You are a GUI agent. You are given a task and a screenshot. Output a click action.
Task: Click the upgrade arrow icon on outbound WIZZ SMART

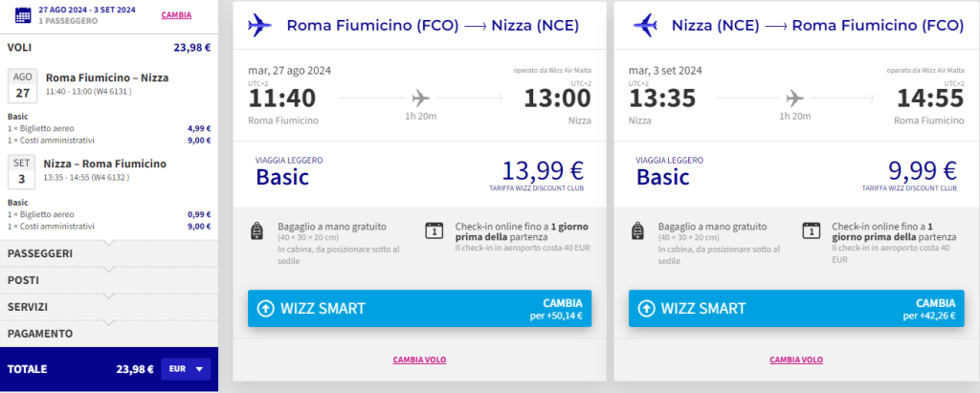pos(266,309)
